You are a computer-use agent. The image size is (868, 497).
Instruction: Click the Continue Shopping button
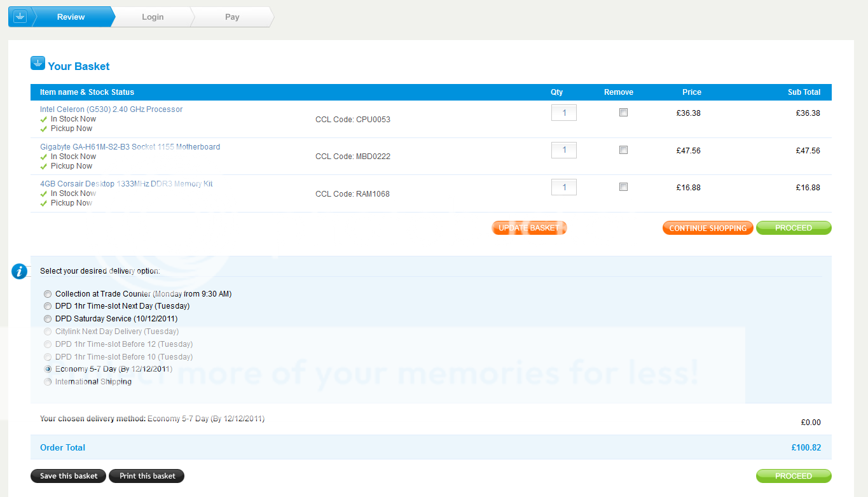[x=708, y=228]
